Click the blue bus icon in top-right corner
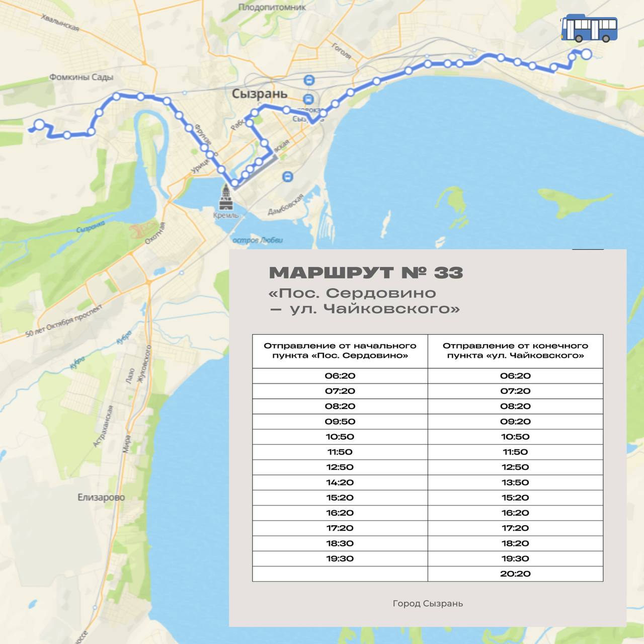The height and width of the screenshot is (644, 644). tap(589, 28)
